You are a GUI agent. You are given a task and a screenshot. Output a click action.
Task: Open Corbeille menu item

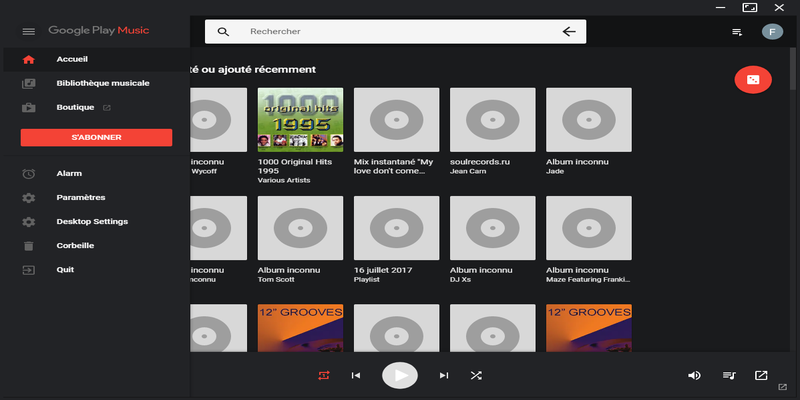tap(96, 246)
